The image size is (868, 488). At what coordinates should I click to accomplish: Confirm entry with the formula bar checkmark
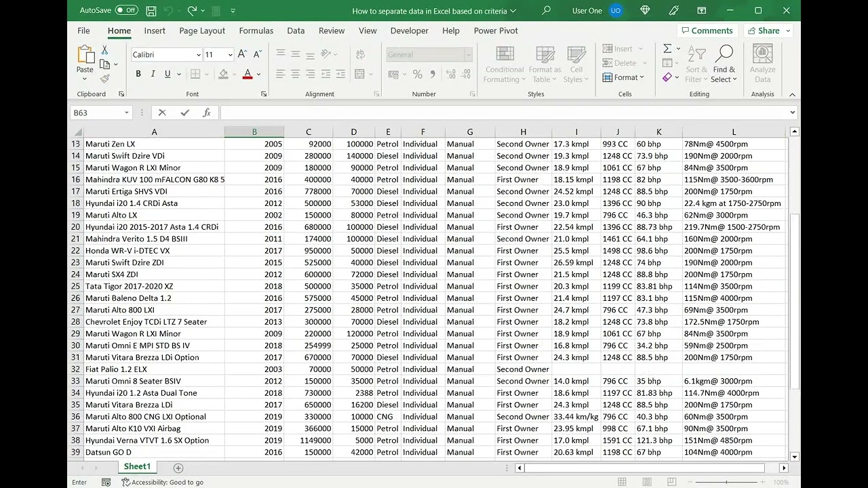pyautogui.click(x=184, y=113)
